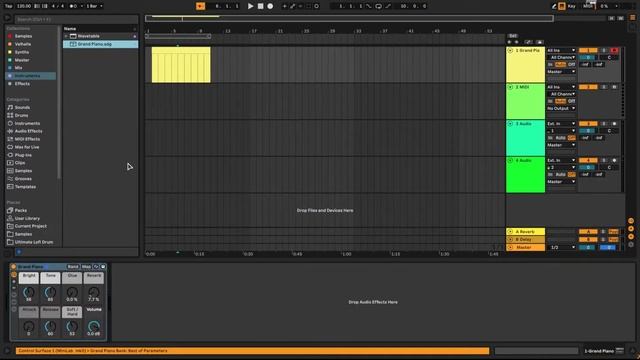Open Grand Piano track All Ins dropdown
The width and height of the screenshot is (640, 360).
561,50
